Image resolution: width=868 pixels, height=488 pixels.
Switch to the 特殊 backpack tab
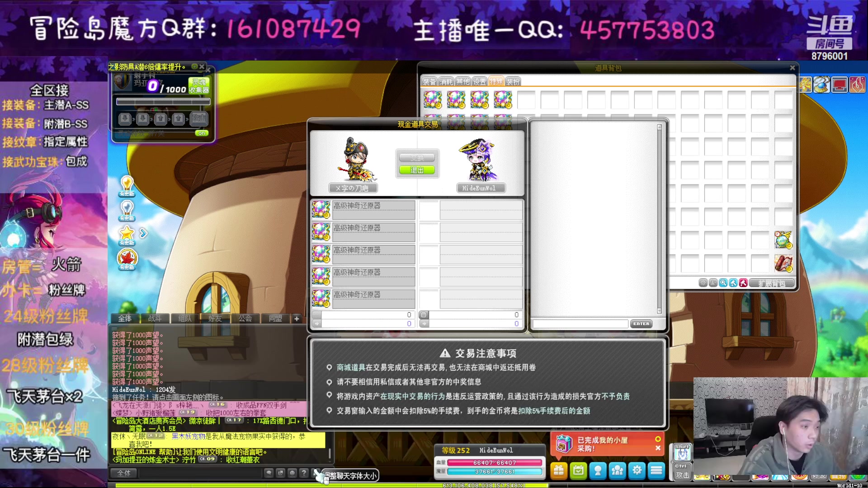(x=496, y=81)
